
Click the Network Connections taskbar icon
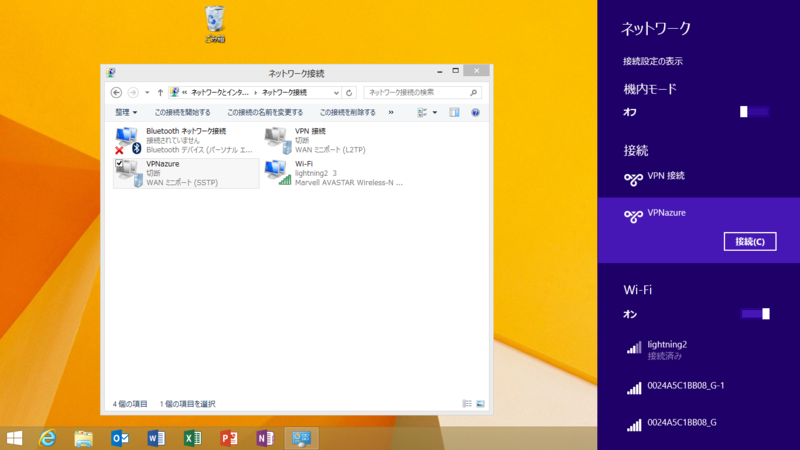(x=302, y=438)
